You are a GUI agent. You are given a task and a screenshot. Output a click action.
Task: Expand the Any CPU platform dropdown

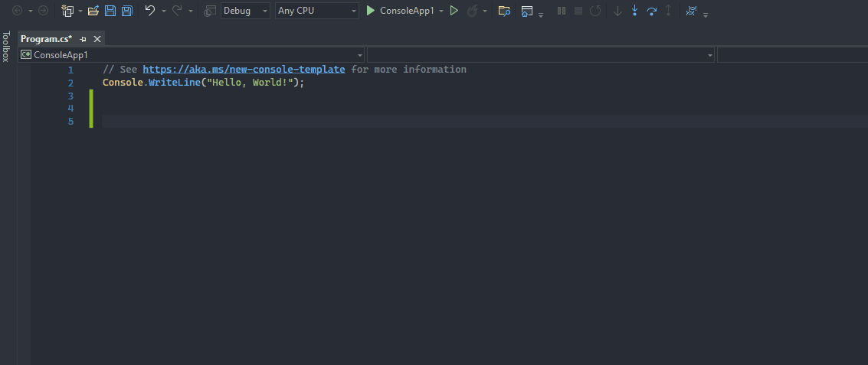[316, 11]
